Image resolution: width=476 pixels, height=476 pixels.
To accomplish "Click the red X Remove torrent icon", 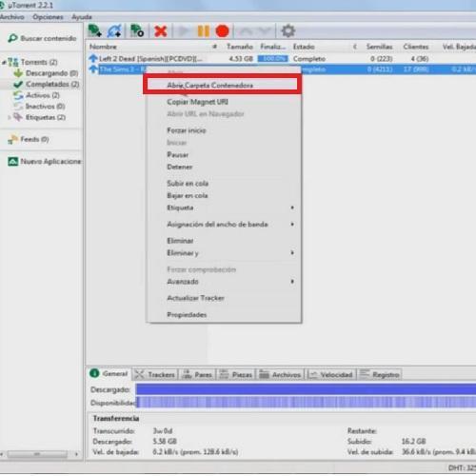I will tap(161, 31).
